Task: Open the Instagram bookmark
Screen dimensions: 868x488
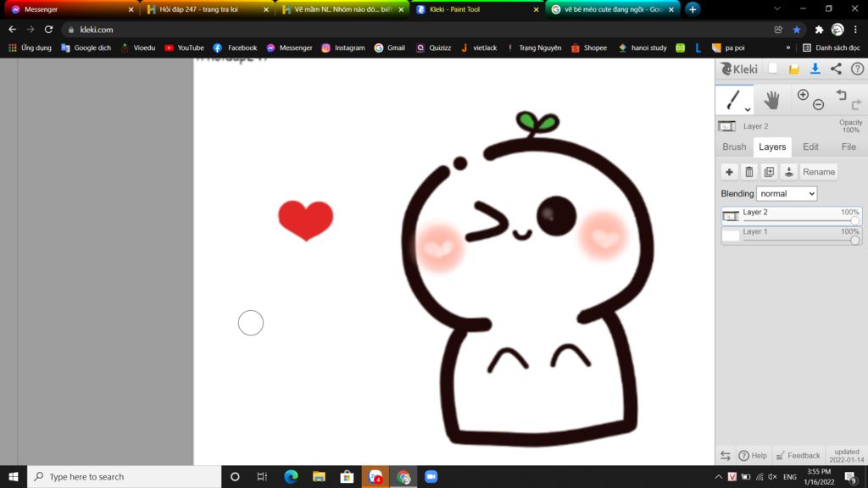Action: tap(343, 47)
